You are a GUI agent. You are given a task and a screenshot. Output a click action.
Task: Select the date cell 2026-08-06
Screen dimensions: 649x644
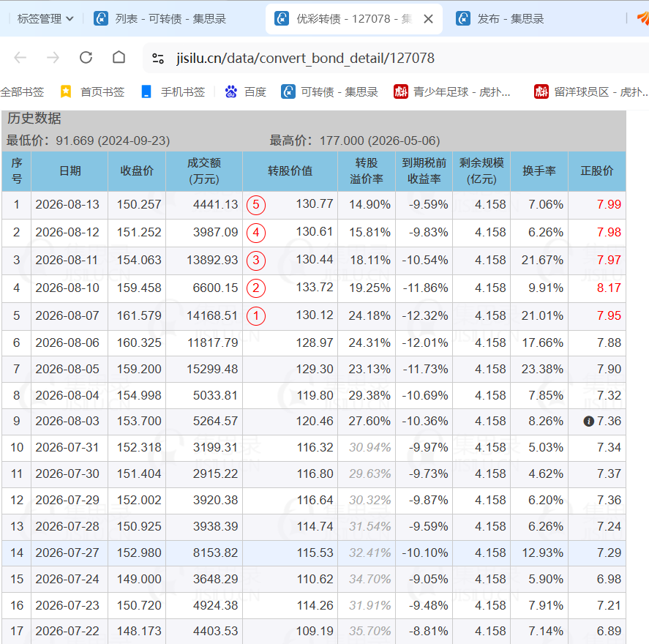coord(67,343)
